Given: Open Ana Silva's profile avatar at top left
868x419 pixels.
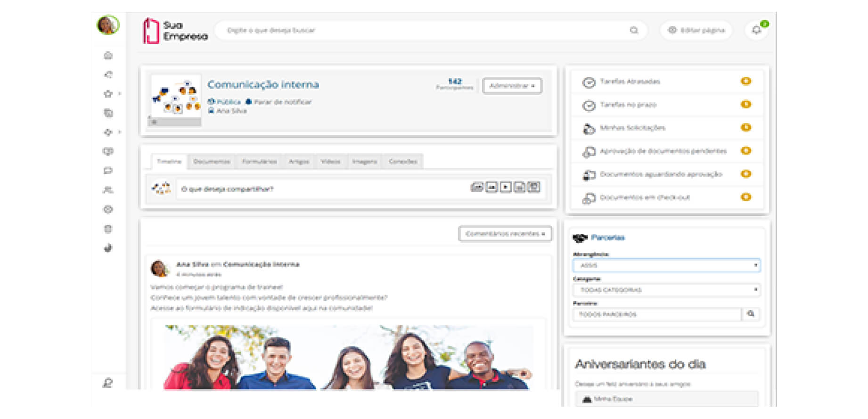Looking at the screenshot, I should (x=108, y=25).
